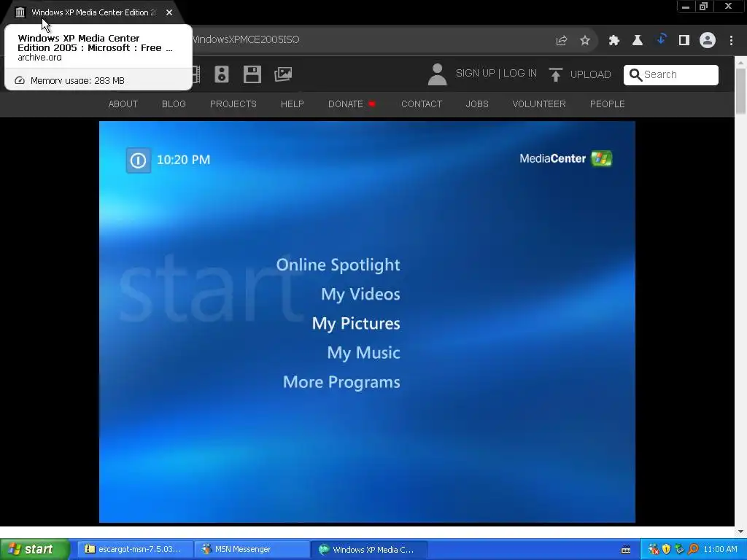The height and width of the screenshot is (560, 747).
Task: Select Online Spotlight in Media Center
Action: (338, 265)
